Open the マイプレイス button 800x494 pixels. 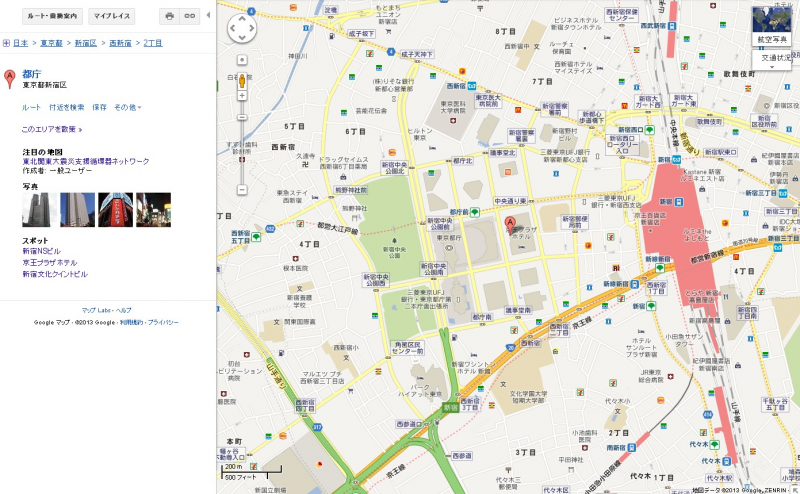click(110, 16)
